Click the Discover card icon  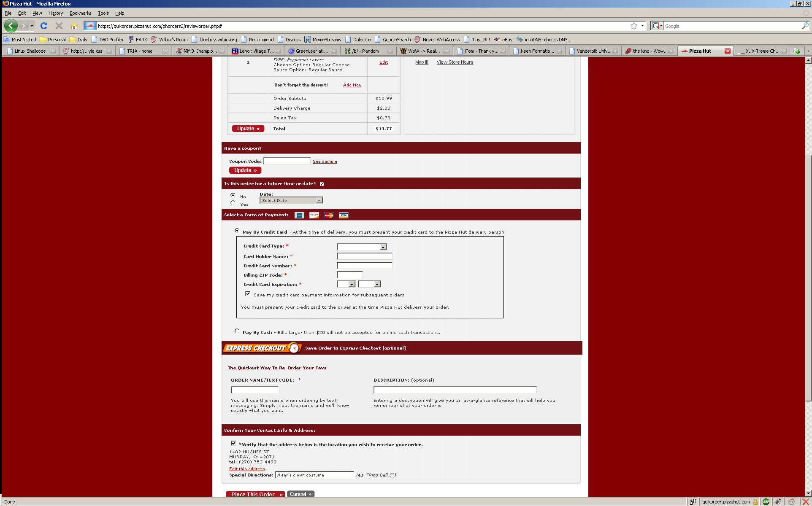314,215
